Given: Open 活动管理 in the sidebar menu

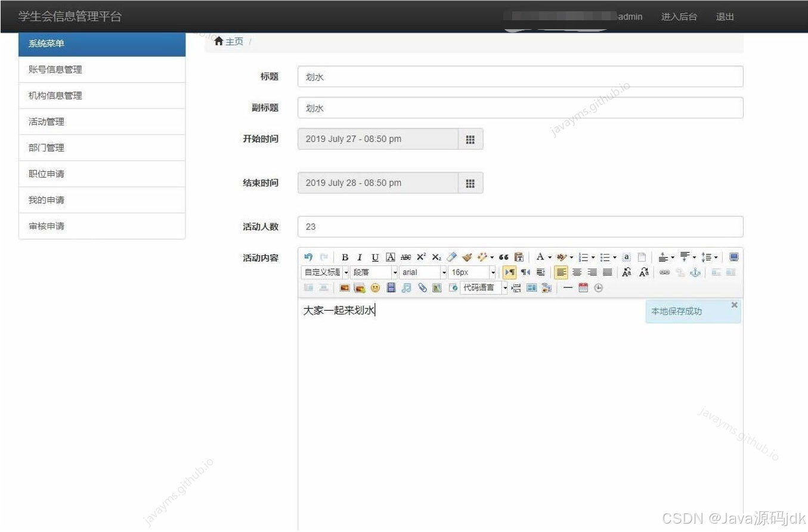Looking at the screenshot, I should coord(102,122).
